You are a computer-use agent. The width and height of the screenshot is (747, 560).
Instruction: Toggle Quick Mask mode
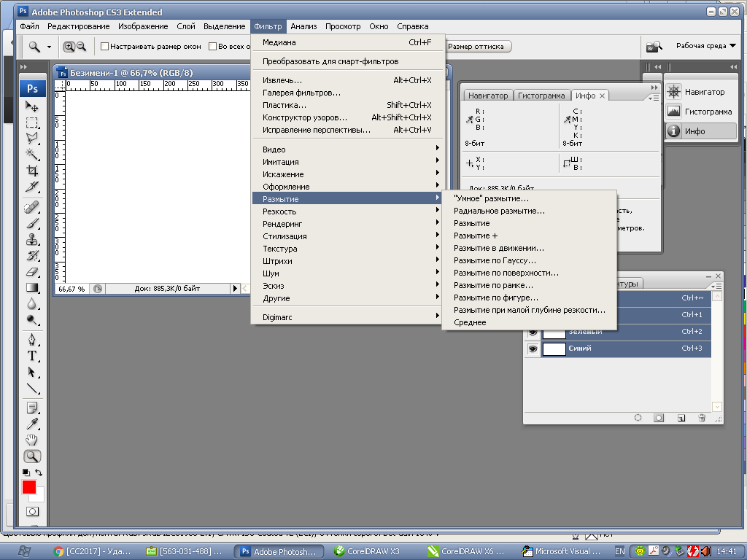[x=32, y=511]
